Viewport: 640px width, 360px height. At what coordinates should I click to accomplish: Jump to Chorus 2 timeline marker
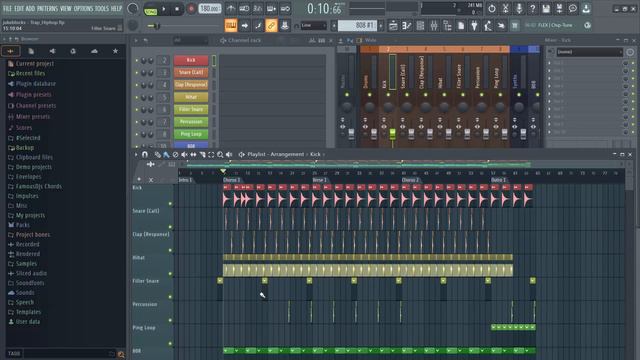pos(410,180)
